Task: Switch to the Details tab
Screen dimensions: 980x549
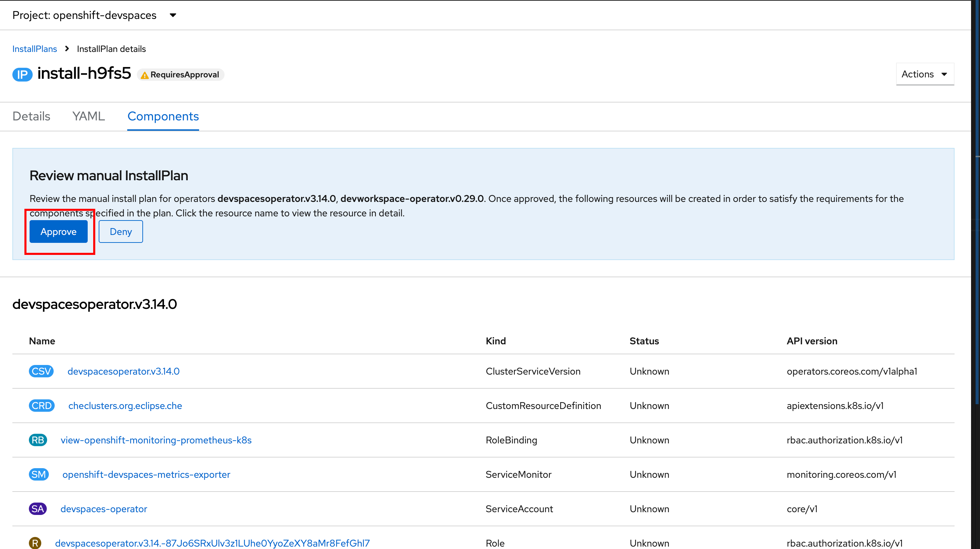Action: [x=31, y=116]
